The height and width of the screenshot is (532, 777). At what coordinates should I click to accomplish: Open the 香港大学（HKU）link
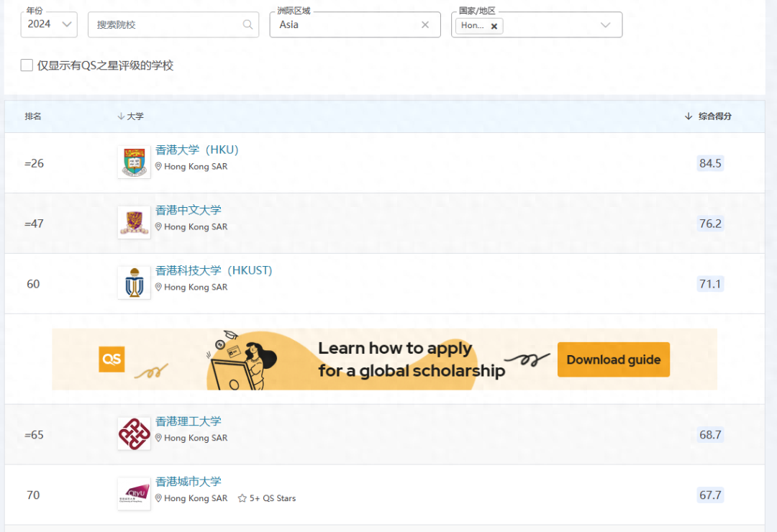196,150
